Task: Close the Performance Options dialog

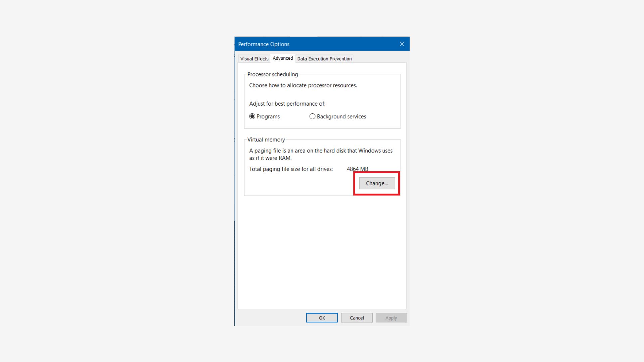Action: coord(402,44)
